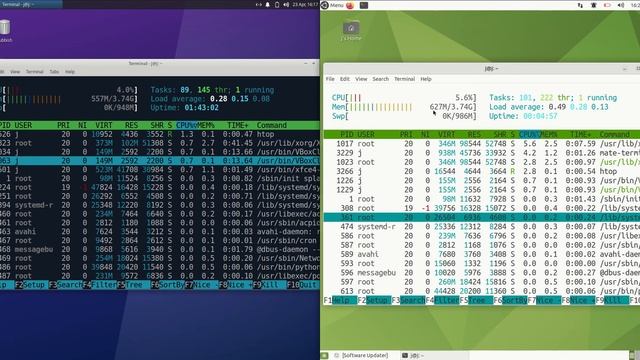Screen dimensions: 640x360
Task: Open battery indicator in Xfce top panel
Action: 277,4
